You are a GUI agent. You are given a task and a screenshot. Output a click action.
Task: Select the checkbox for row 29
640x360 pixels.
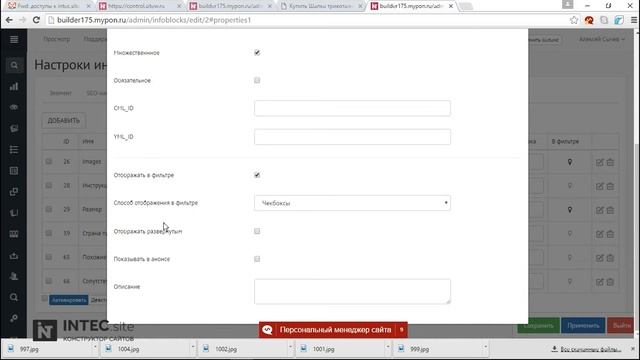(49, 209)
